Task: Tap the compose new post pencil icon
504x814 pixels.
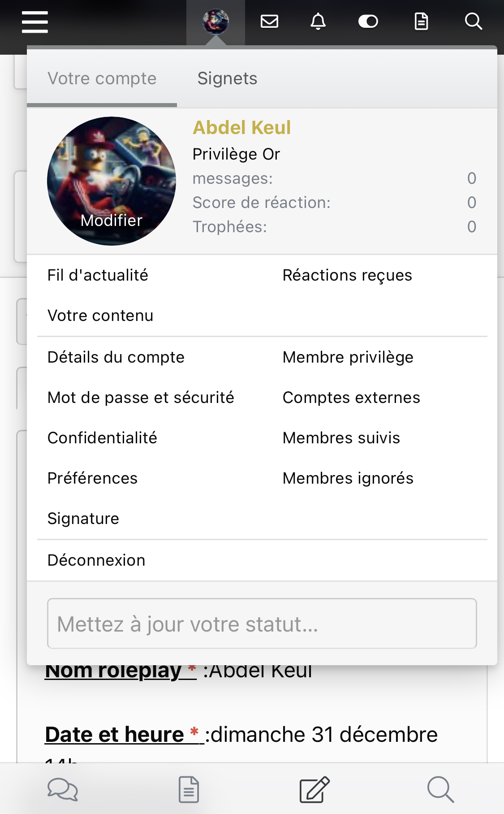Action: tap(314, 789)
